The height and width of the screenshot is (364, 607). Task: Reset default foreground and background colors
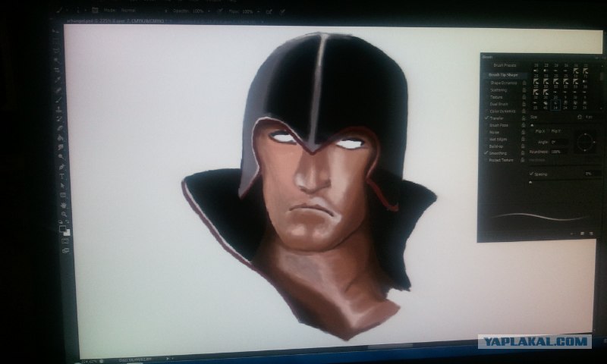click(61, 221)
